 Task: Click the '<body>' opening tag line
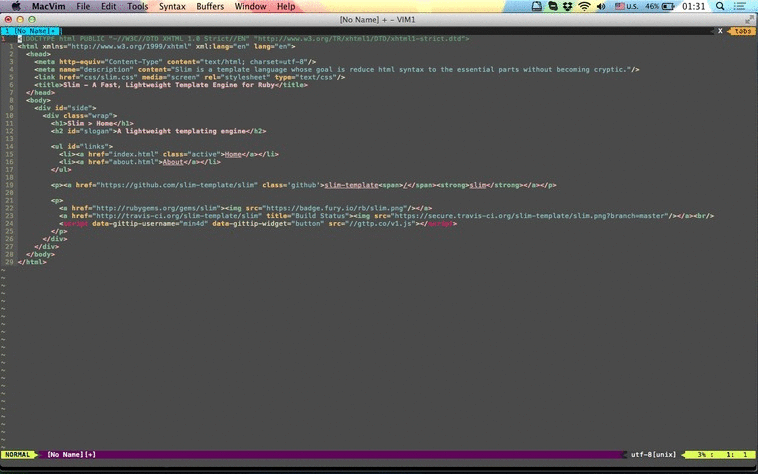point(38,101)
